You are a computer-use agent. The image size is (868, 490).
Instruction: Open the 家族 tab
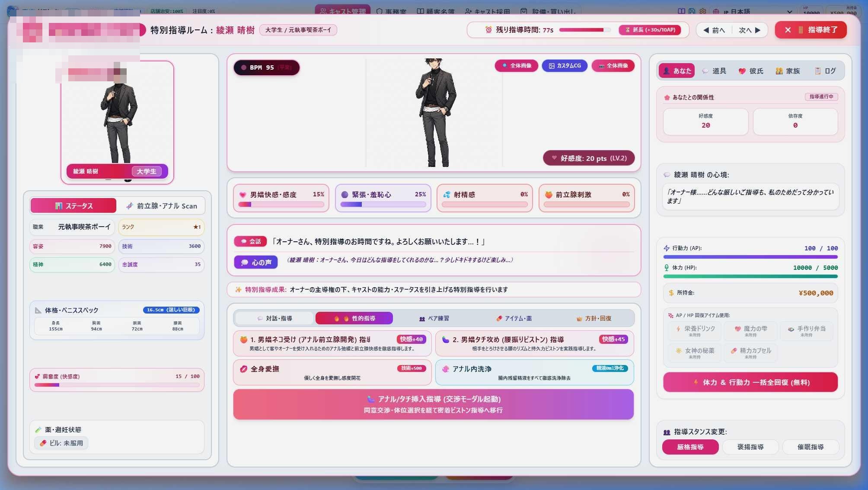(x=788, y=71)
